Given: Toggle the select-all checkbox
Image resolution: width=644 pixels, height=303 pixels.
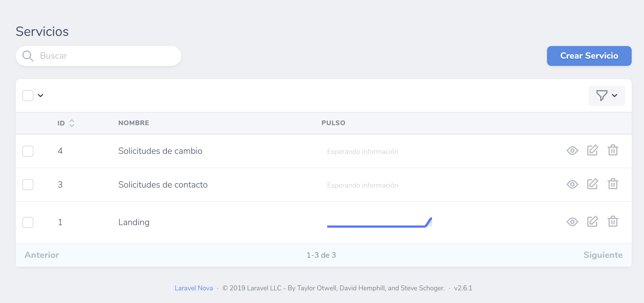Looking at the screenshot, I should click(x=28, y=96).
